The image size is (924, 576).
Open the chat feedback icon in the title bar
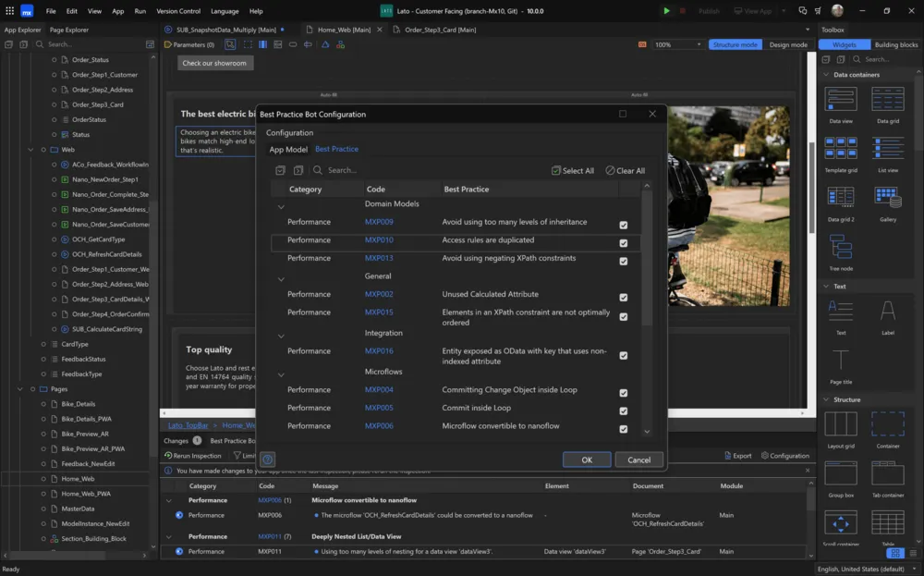(x=803, y=10)
